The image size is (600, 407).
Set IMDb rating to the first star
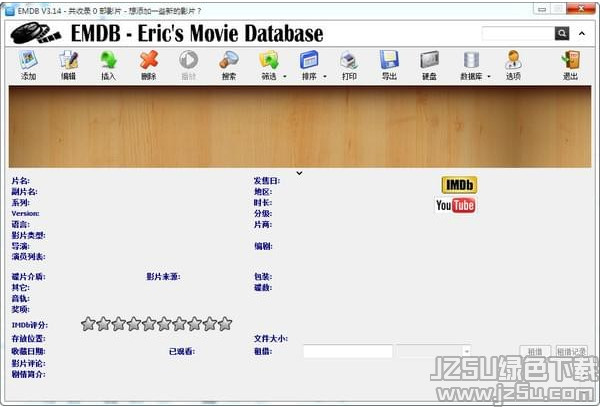point(88,324)
